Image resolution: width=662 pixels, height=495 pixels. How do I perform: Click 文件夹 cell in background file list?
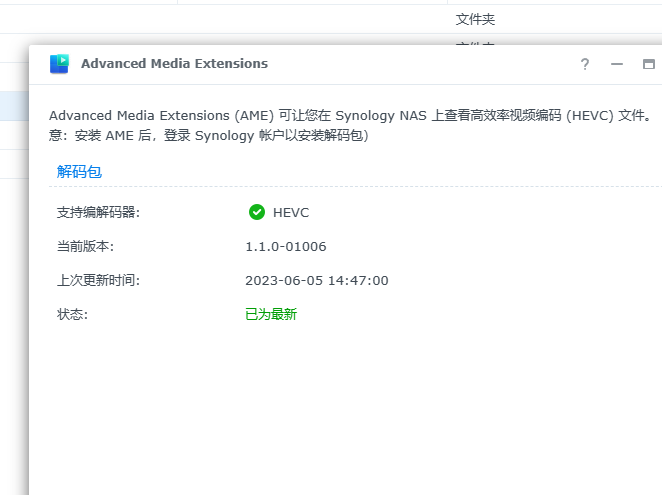[475, 19]
